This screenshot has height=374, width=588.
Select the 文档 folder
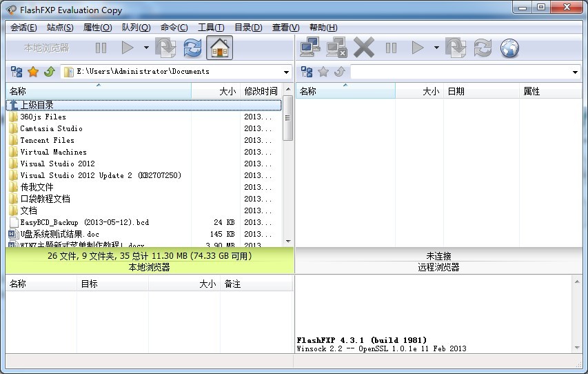click(144, 210)
